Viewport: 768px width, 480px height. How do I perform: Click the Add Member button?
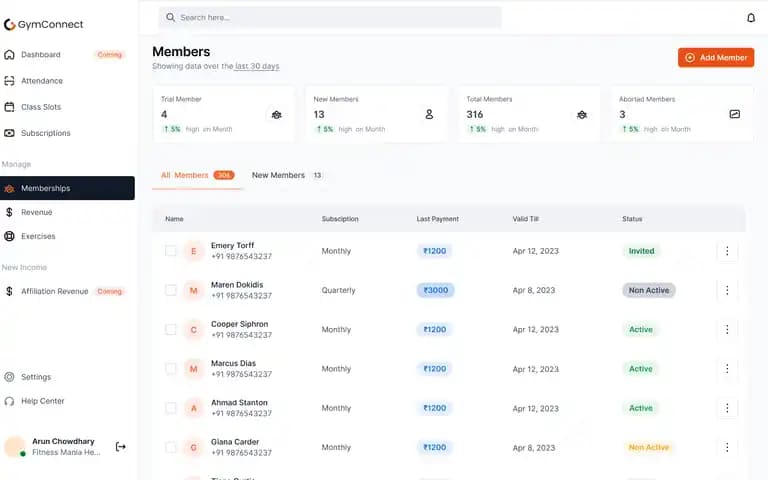point(716,57)
